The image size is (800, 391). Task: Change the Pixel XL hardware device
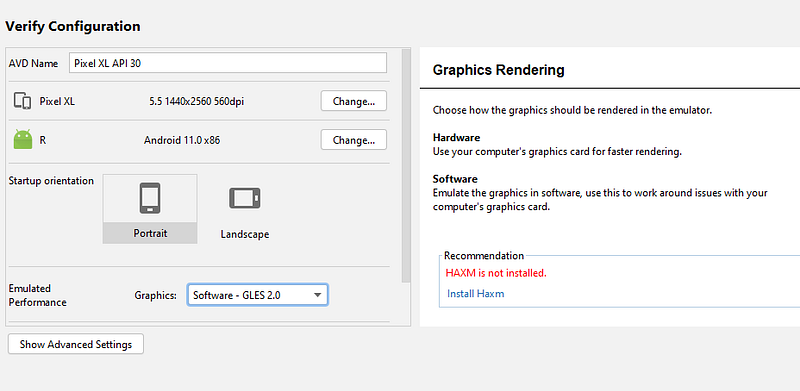[x=354, y=101]
